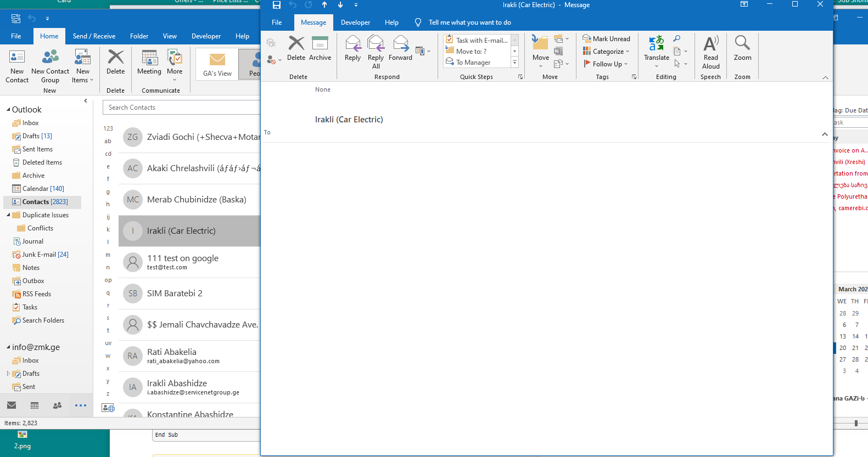Open the Folder tab
This screenshot has width=868, height=457.
click(139, 36)
